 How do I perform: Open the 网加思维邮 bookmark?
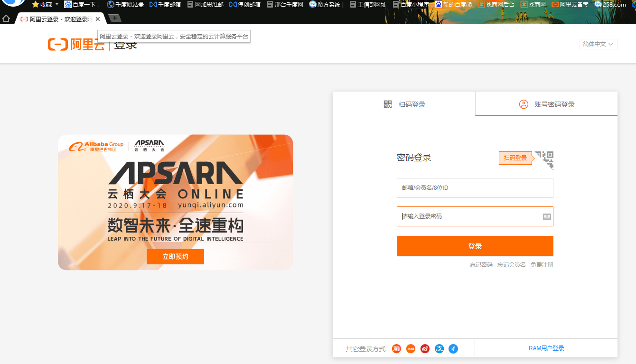(x=205, y=4)
